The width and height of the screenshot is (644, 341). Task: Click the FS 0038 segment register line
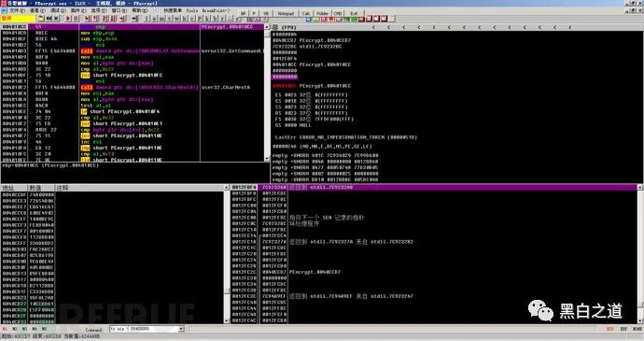pos(315,119)
